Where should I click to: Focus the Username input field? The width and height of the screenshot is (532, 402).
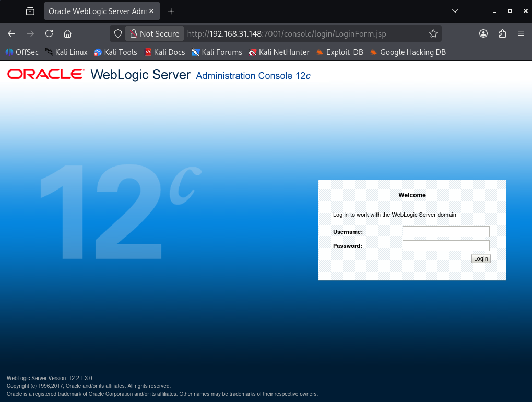click(x=446, y=232)
